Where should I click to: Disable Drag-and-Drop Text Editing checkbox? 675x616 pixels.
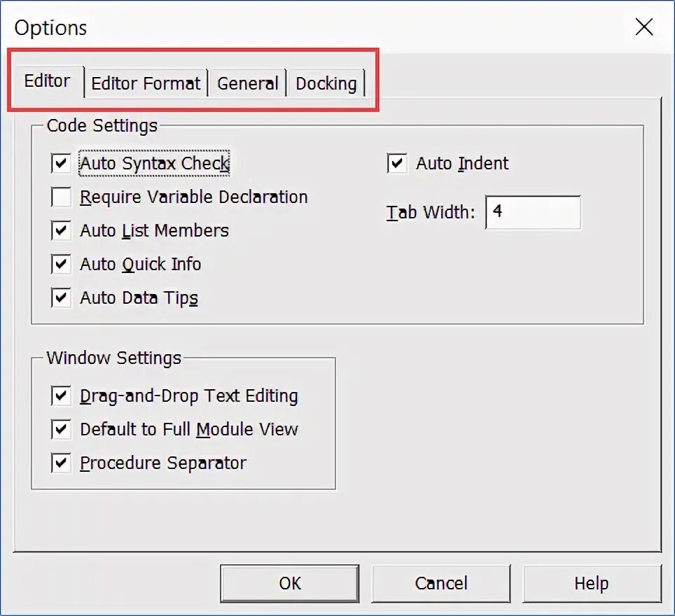62,396
